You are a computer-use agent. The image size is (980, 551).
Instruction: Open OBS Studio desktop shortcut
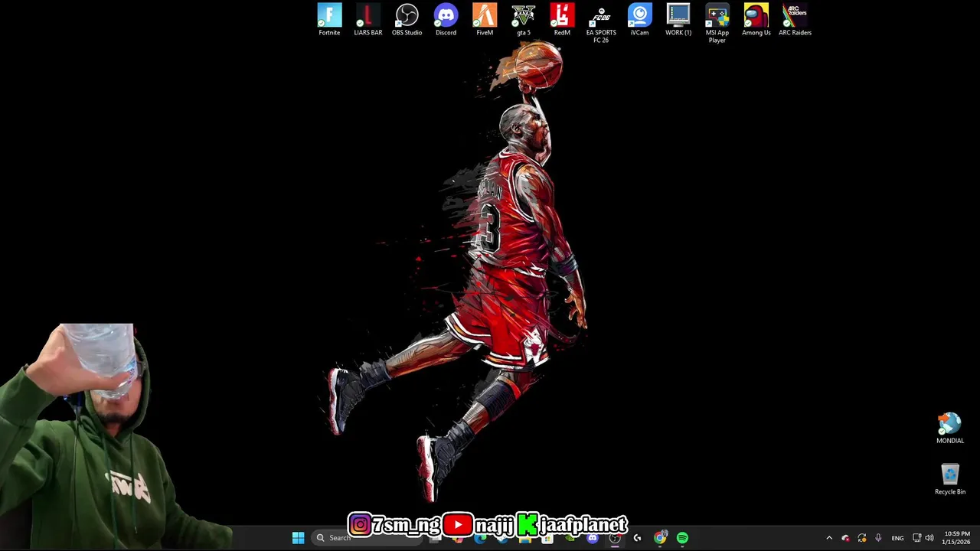(407, 20)
